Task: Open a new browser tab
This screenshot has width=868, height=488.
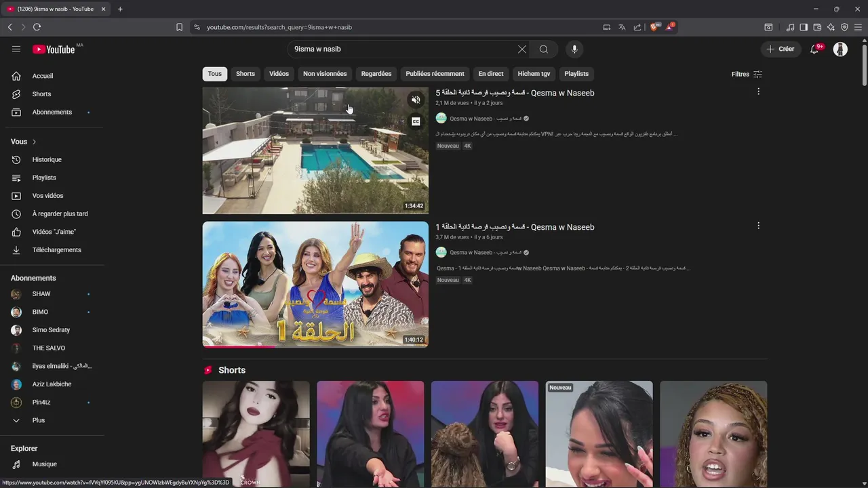Action: (x=120, y=9)
